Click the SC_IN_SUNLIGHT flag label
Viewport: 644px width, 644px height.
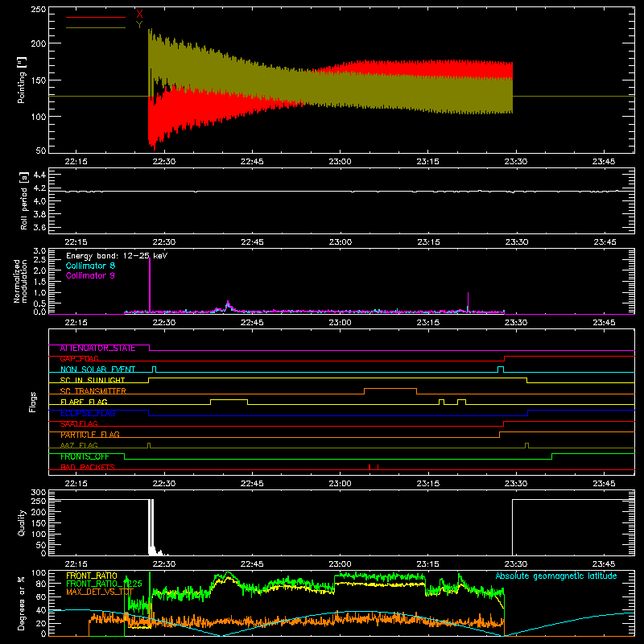(93, 380)
